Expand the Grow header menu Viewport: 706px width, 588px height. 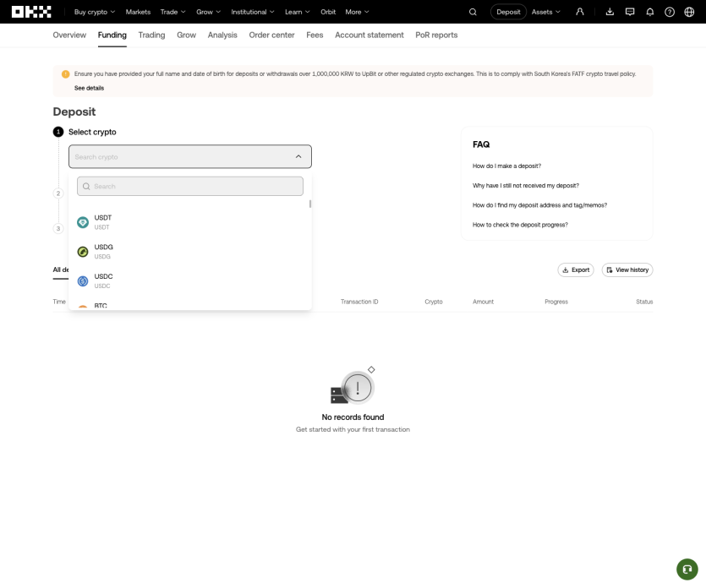(x=209, y=12)
